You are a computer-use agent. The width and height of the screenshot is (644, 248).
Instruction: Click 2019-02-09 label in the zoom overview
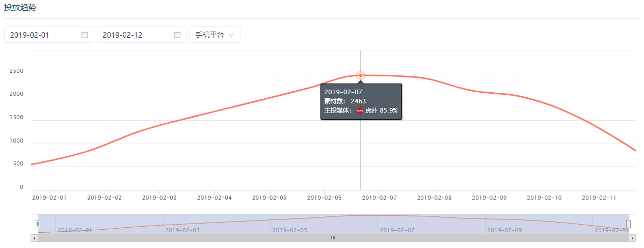click(x=504, y=230)
